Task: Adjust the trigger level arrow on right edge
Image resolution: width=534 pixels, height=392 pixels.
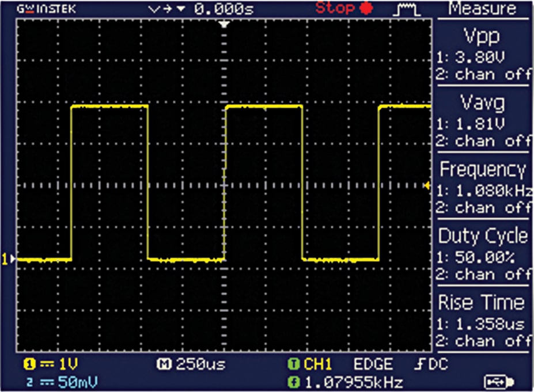Action: 427,185
